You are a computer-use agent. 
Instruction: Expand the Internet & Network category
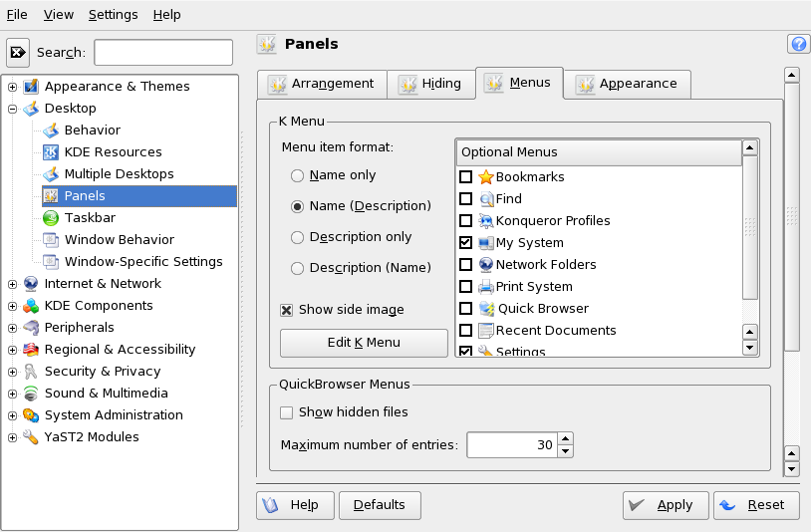pyautogui.click(x=12, y=283)
